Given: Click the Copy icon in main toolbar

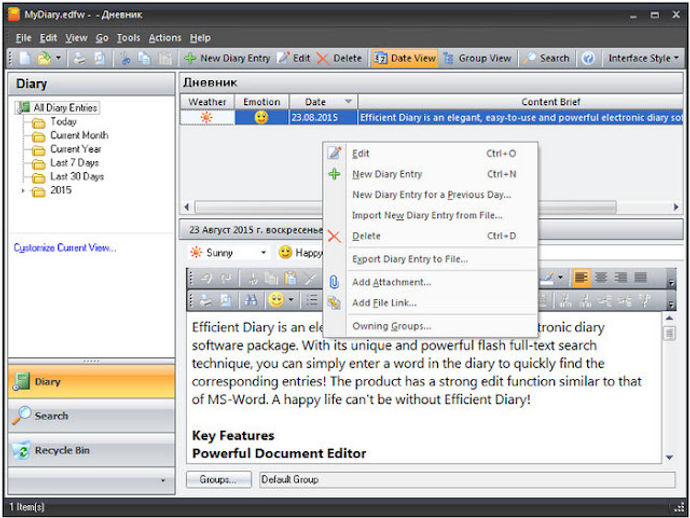Looking at the screenshot, I should (x=144, y=58).
